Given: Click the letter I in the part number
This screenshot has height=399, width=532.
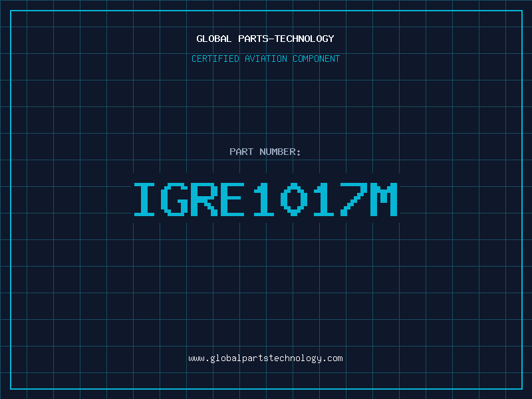Looking at the screenshot, I should pos(145,199).
